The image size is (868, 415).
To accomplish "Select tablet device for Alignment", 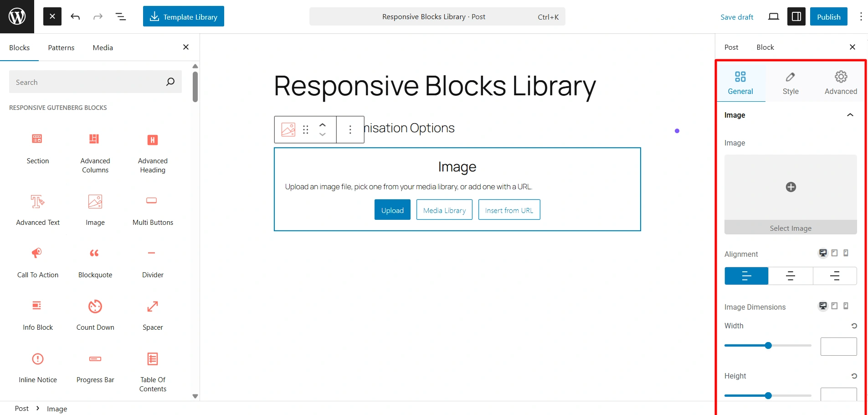I will pos(834,253).
